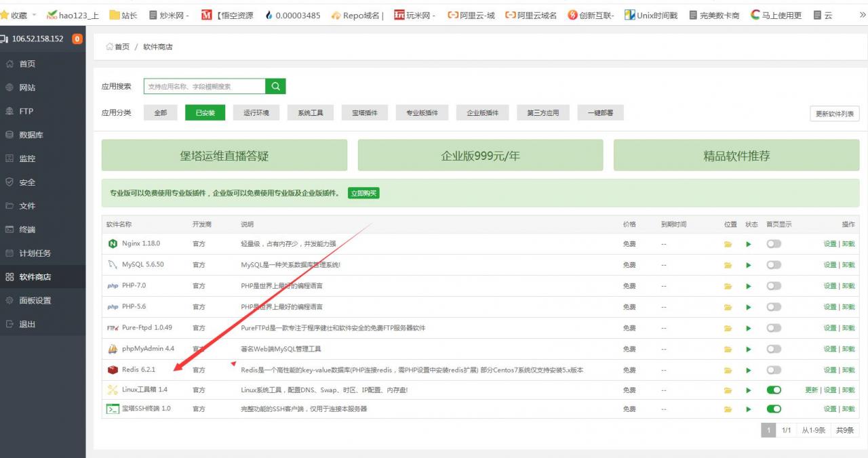Click the phpMyAdmin app icon
Screen dimensions: 868x458
point(113,349)
